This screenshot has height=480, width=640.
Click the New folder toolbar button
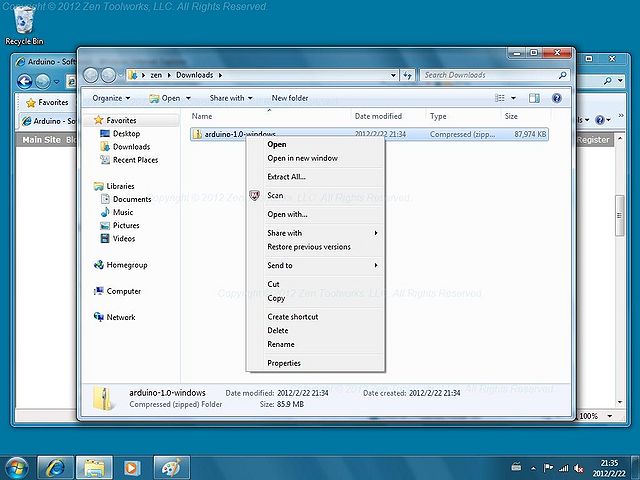290,98
